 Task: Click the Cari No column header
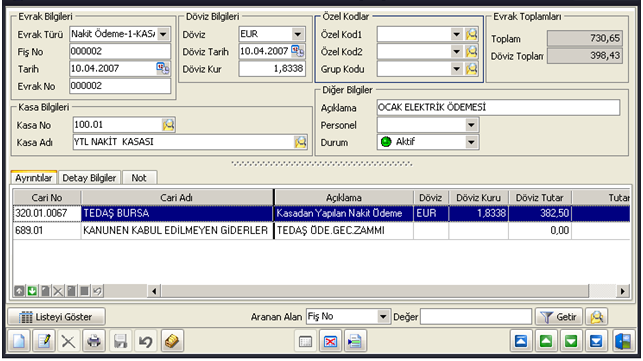tap(47, 198)
